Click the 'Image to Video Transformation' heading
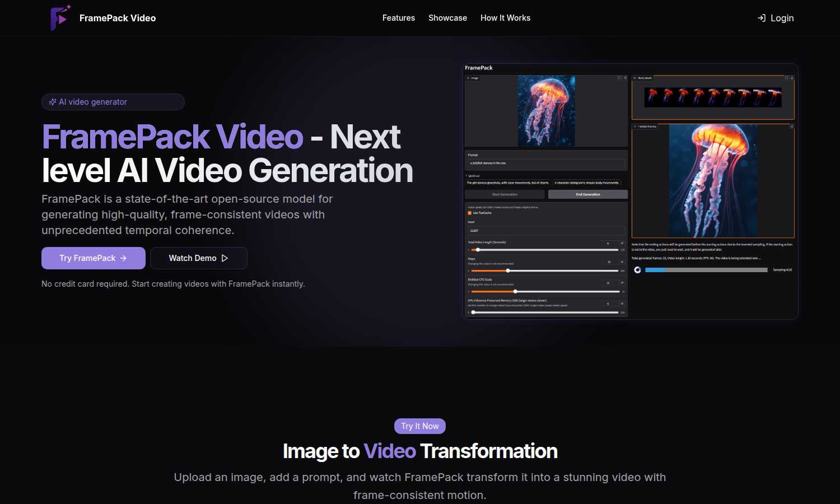The image size is (840, 504). click(x=420, y=451)
